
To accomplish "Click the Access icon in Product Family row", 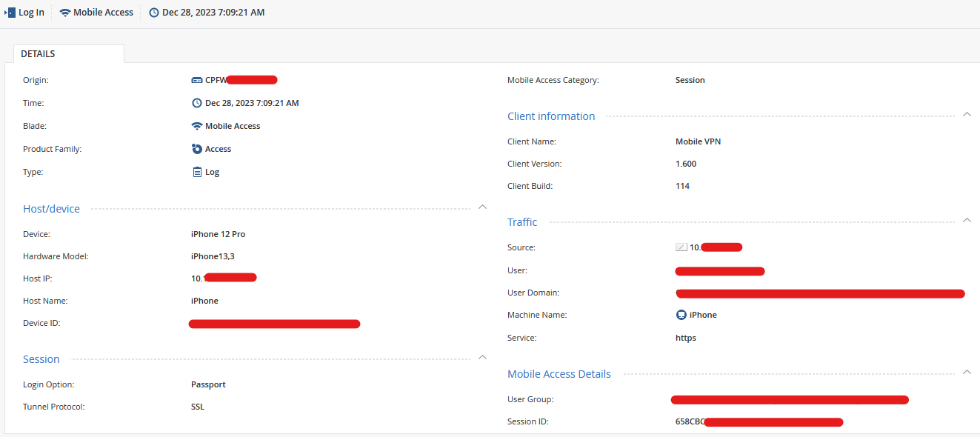I will (197, 149).
